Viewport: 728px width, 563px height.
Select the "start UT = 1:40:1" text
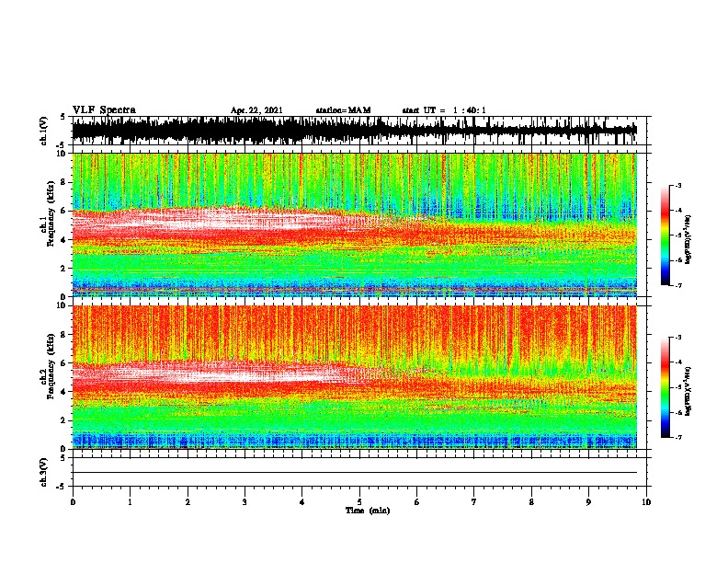444,110
